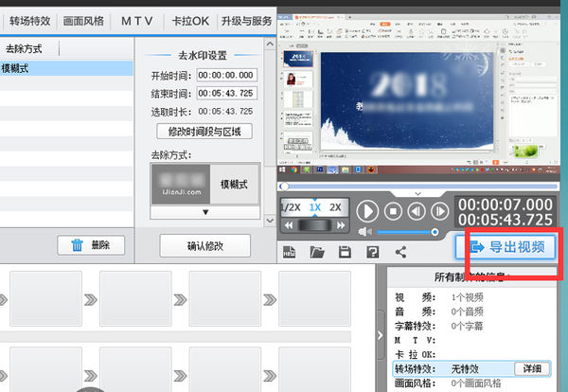Click the settings panel scroll-down arrow

tap(270, 221)
